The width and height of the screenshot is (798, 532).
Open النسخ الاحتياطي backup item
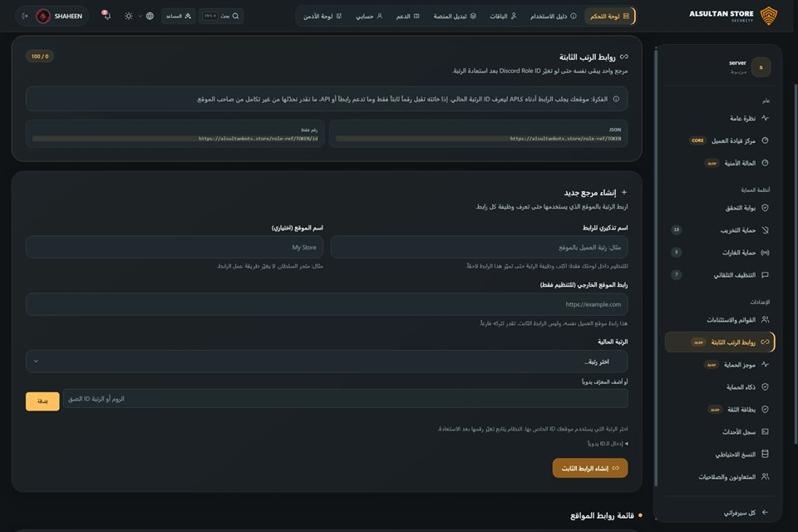720,454
